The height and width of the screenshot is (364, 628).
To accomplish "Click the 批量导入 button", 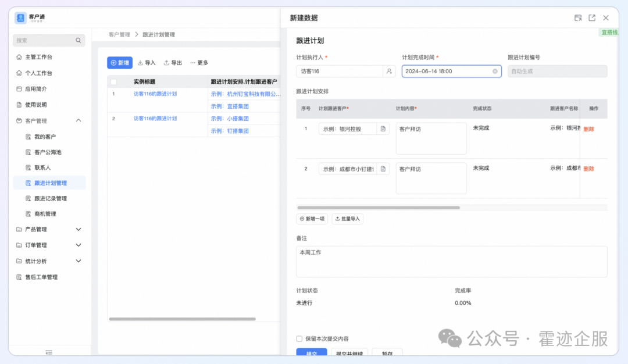I will [x=347, y=219].
